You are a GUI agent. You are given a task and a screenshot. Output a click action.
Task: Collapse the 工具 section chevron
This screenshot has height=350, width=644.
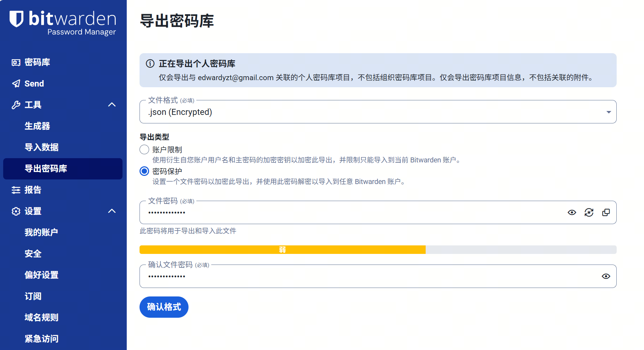112,105
